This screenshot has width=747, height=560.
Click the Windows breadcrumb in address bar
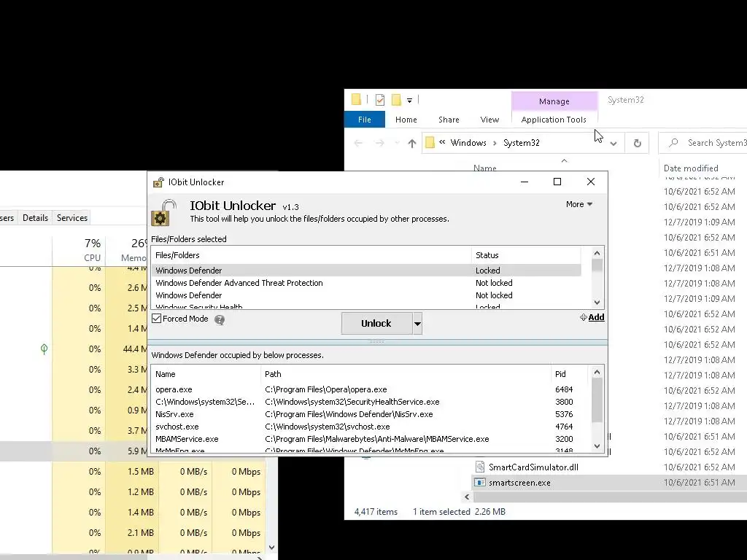tap(468, 143)
